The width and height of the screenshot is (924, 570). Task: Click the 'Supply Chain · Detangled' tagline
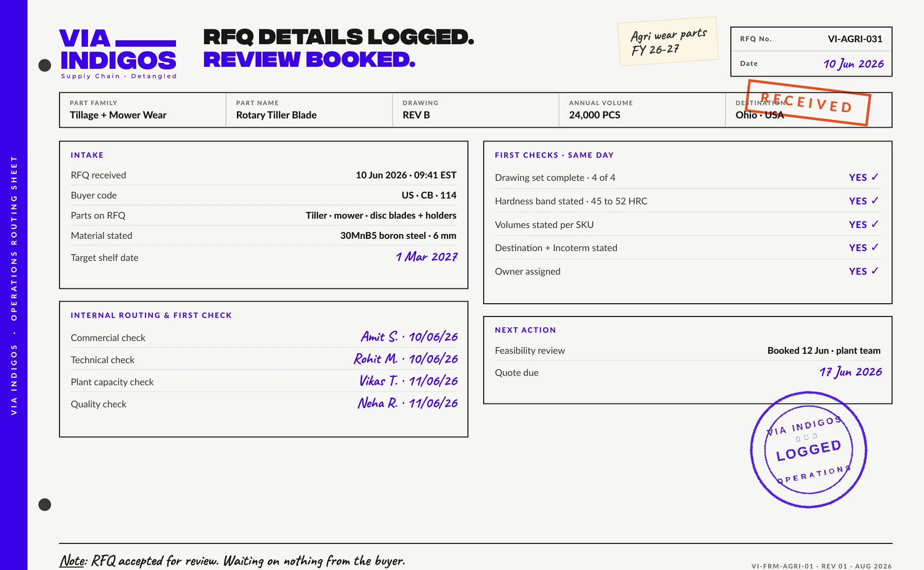118,76
